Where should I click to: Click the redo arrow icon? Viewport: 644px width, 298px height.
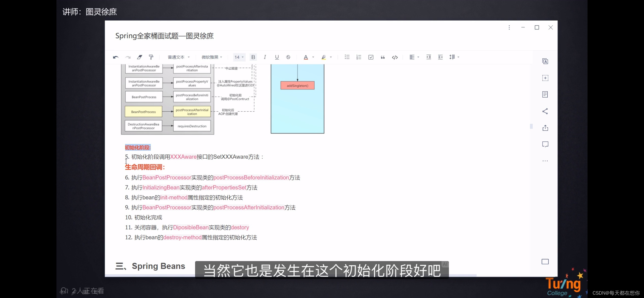pyautogui.click(x=128, y=57)
